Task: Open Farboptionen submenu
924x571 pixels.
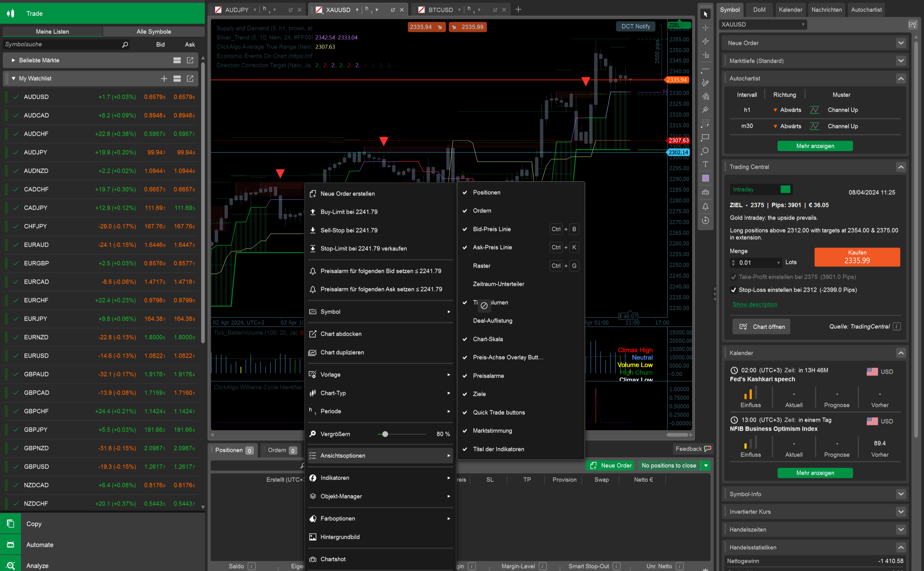Action: 380,519
